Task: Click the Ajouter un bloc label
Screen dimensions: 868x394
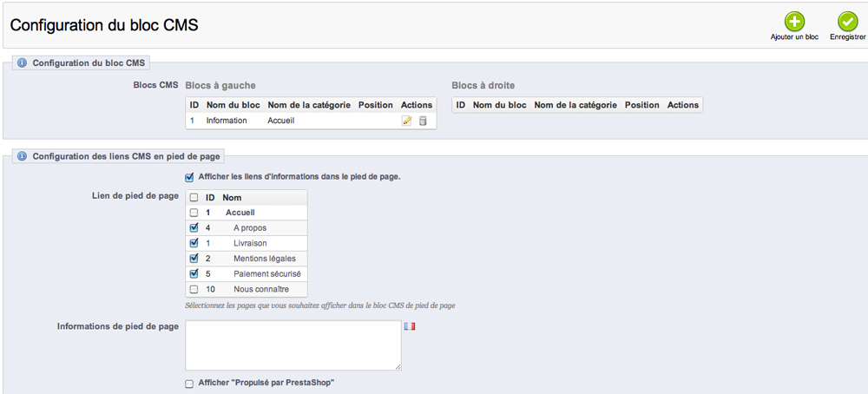Action: tap(794, 37)
